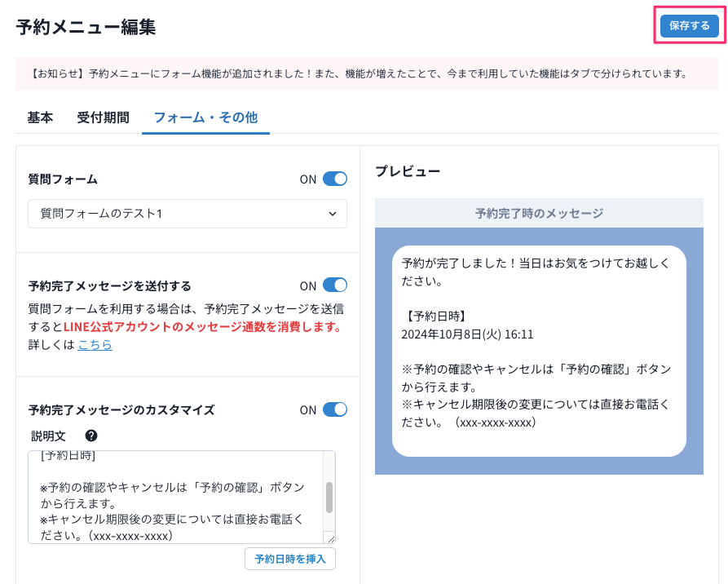This screenshot has height=584, width=728.
Task: Click the 説明文 text area scrollbar thumb
Action: click(x=329, y=497)
